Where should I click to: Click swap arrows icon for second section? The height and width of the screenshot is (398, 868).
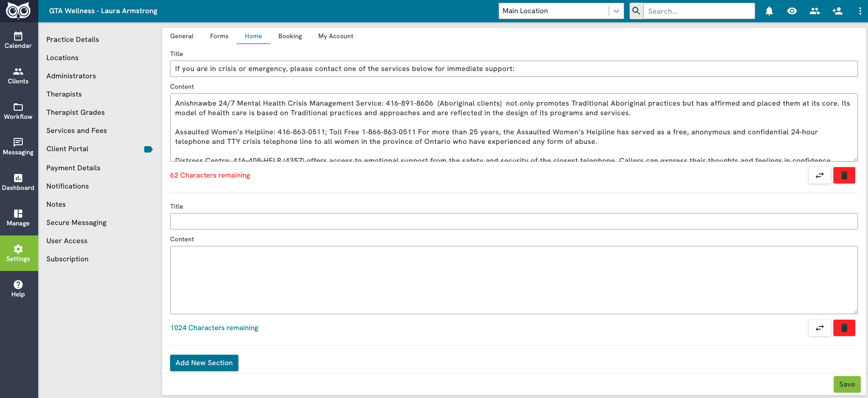tap(820, 328)
